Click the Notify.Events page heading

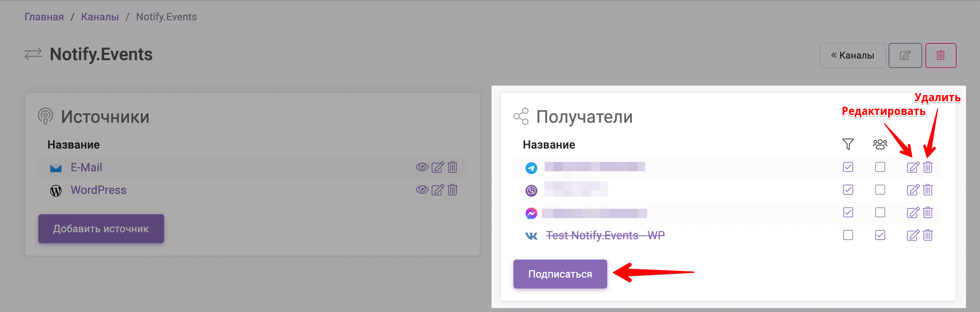pyautogui.click(x=101, y=54)
